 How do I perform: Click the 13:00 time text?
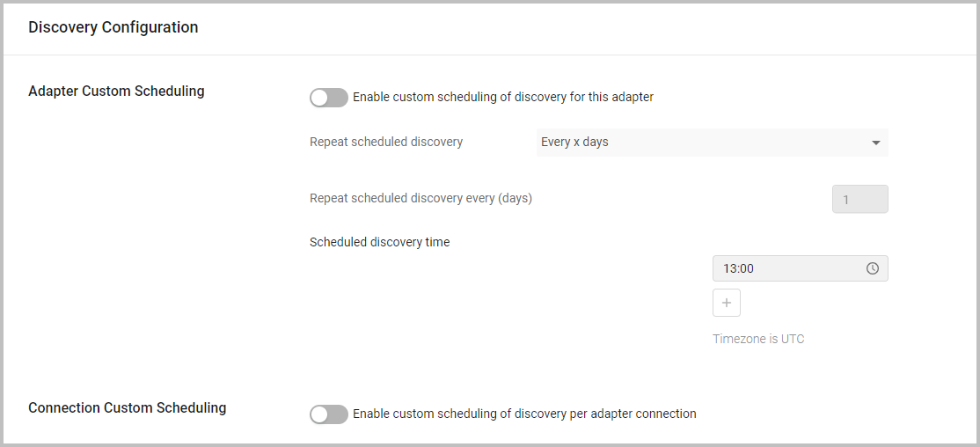click(x=738, y=268)
